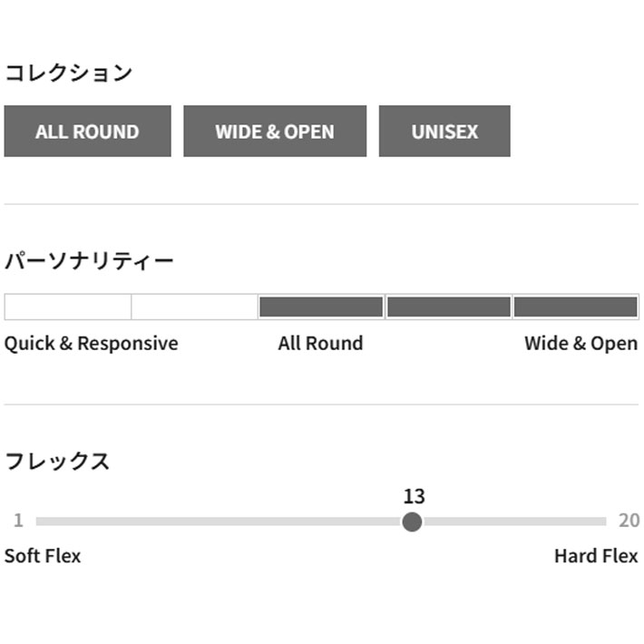
Task: Select the Soft Flex label
Action: pyautogui.click(x=43, y=556)
